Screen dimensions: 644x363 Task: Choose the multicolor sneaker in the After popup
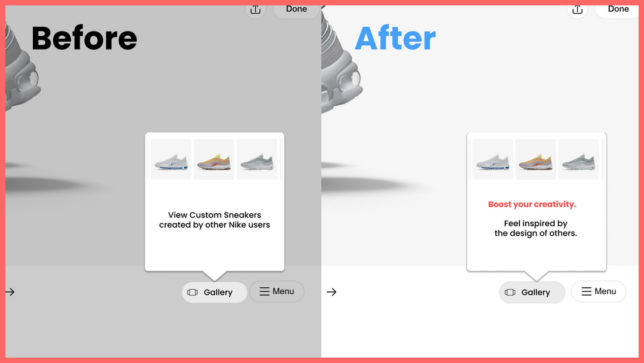[x=535, y=159]
